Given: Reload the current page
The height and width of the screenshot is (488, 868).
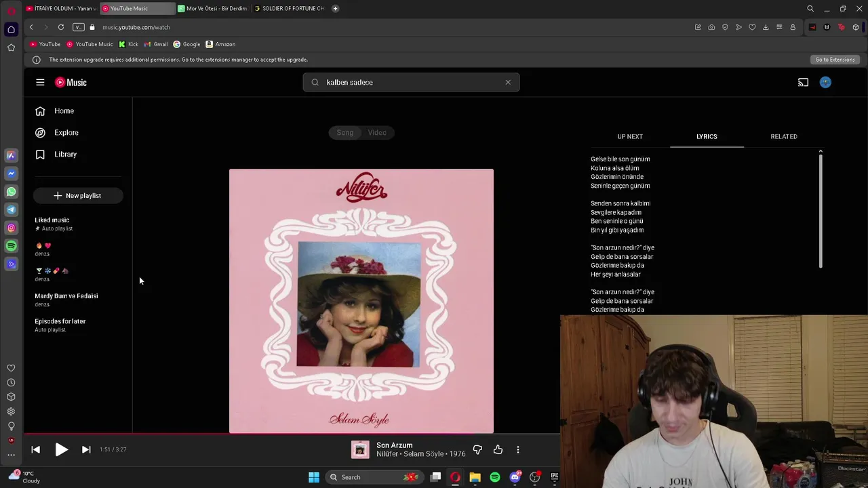Looking at the screenshot, I should click(61, 27).
